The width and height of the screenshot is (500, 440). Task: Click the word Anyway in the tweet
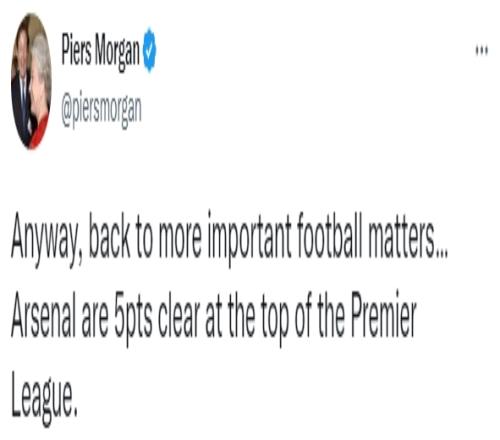point(47,239)
